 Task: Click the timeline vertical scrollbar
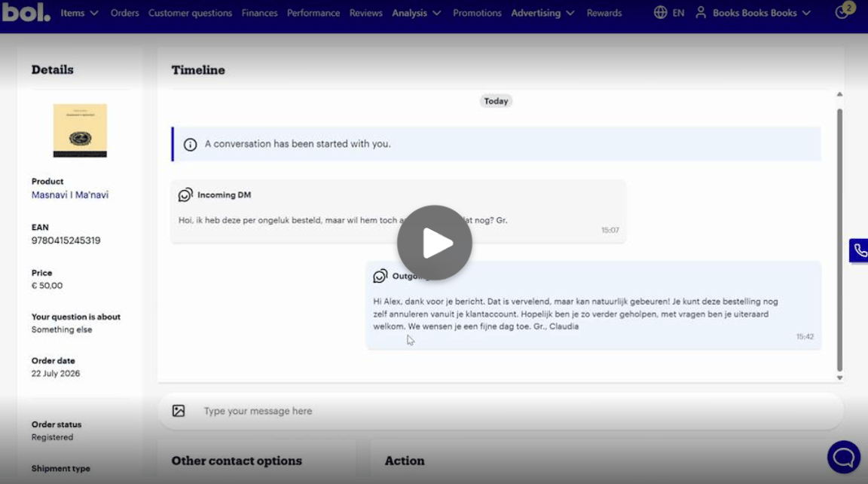839,239
